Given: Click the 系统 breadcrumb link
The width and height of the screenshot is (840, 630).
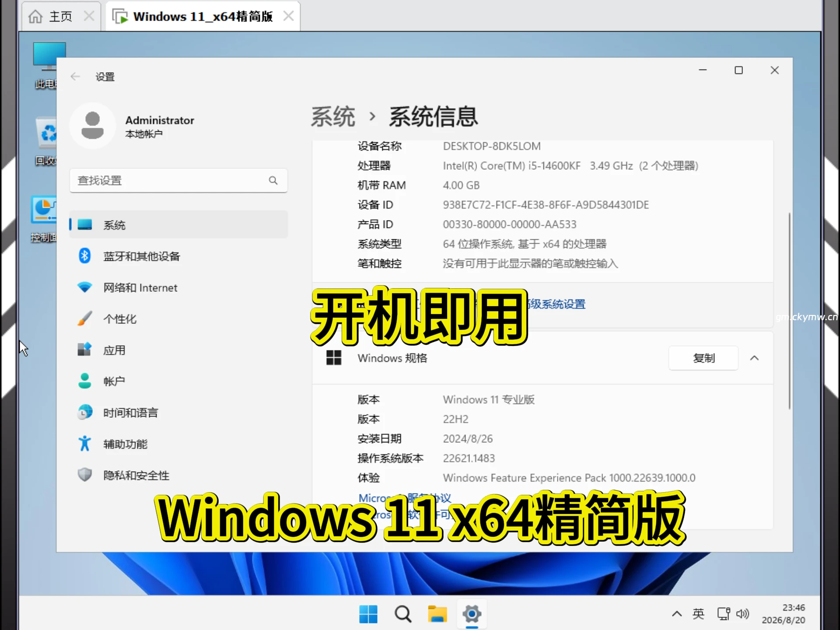Looking at the screenshot, I should point(333,116).
